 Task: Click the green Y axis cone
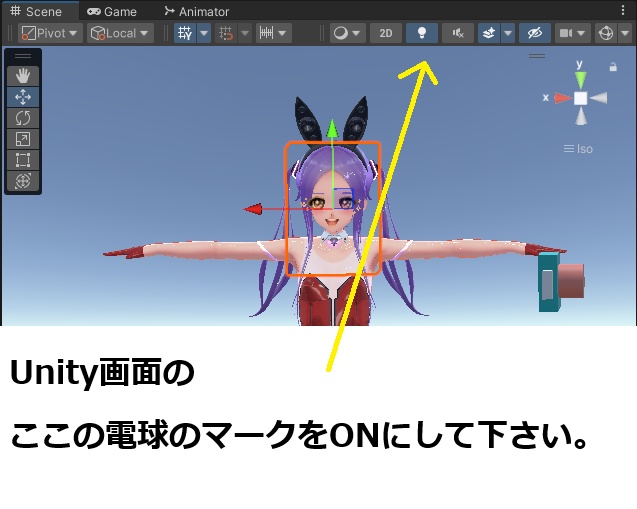(581, 80)
